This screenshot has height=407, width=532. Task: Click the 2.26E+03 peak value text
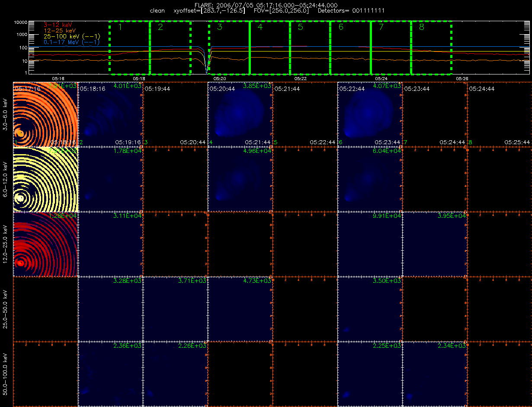(192, 346)
